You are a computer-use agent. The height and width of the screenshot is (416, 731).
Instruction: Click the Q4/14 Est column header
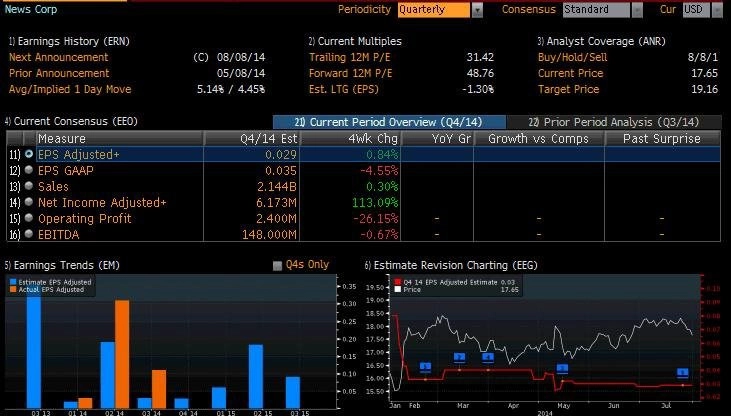point(252,139)
